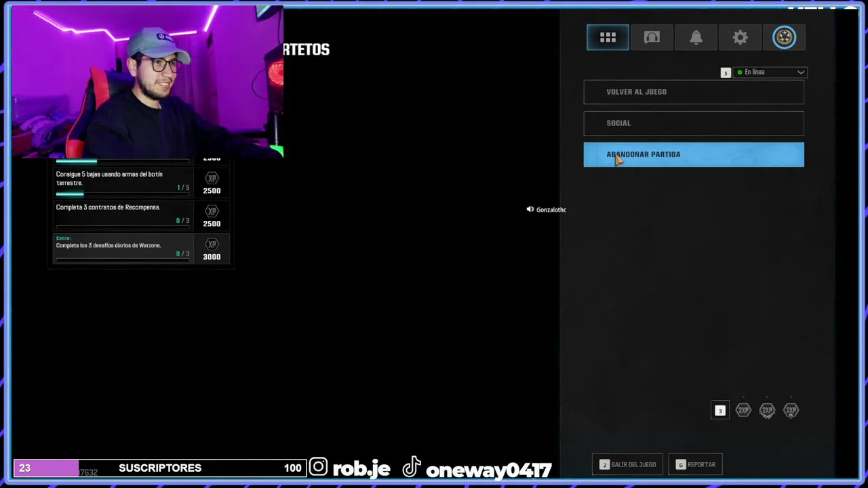The image size is (868, 488).
Task: Open the gear settings tab
Action: click(x=740, y=37)
